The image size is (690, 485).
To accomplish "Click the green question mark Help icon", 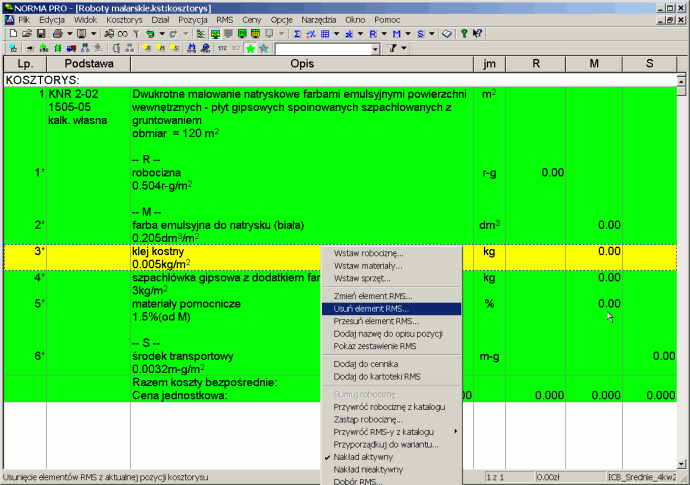I will pos(463,33).
